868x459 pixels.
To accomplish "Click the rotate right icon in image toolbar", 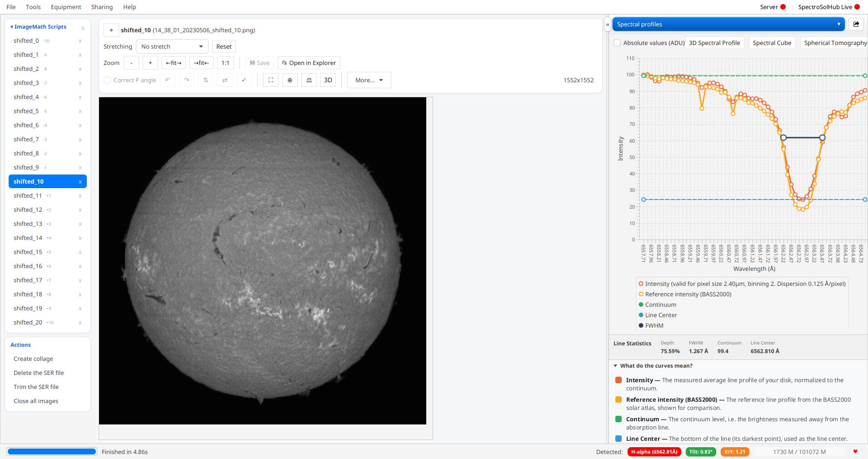I will (187, 80).
